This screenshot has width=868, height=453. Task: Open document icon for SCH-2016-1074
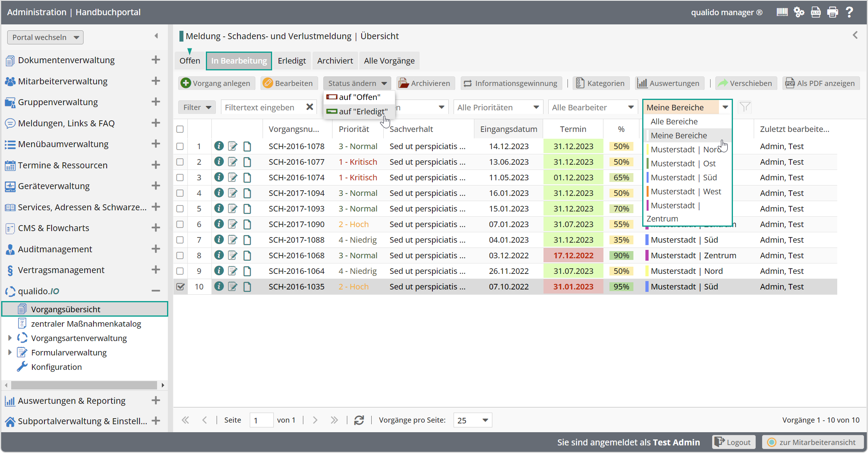click(x=247, y=178)
